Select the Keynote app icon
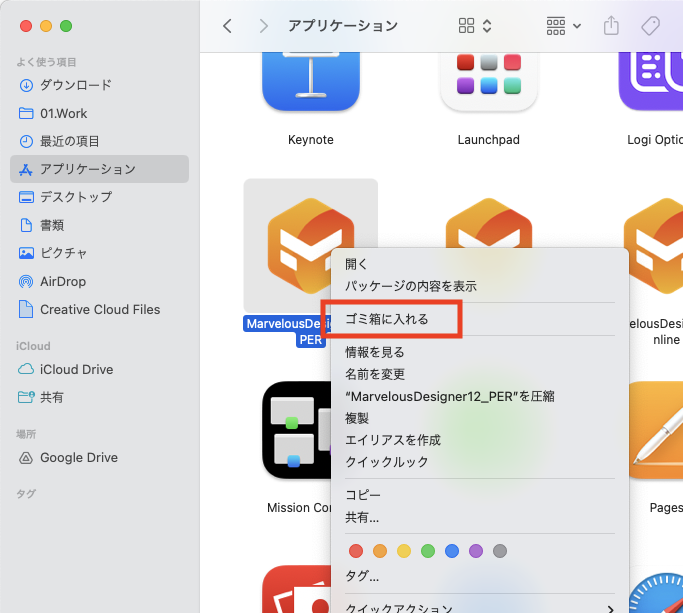 point(311,81)
